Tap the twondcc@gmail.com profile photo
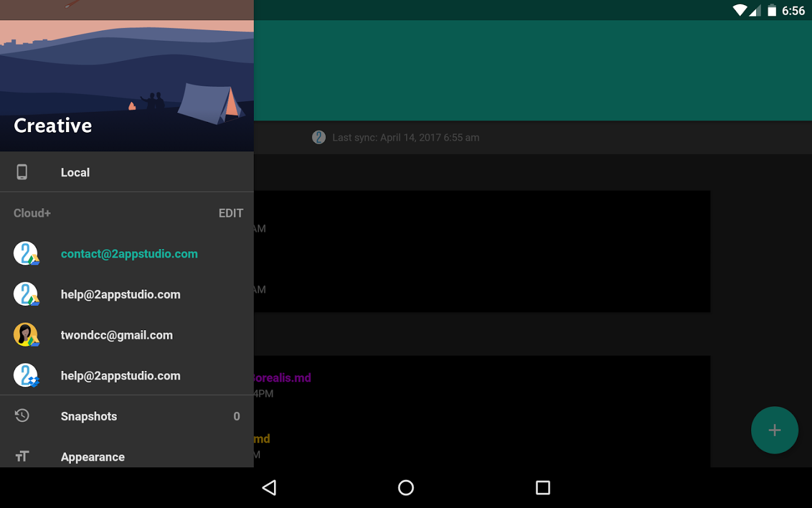 coord(26,335)
